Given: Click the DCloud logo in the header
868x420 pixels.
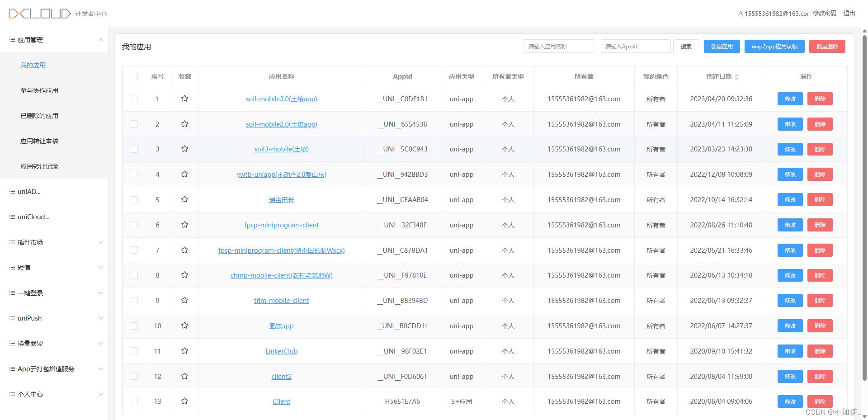Looking at the screenshot, I should (40, 14).
